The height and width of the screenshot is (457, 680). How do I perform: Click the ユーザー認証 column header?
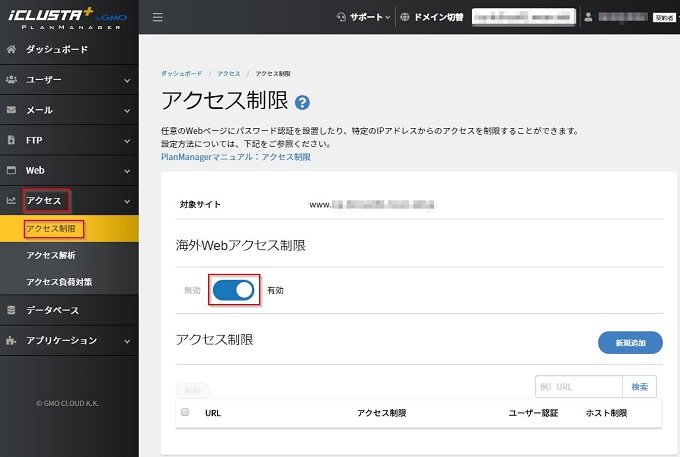(533, 413)
